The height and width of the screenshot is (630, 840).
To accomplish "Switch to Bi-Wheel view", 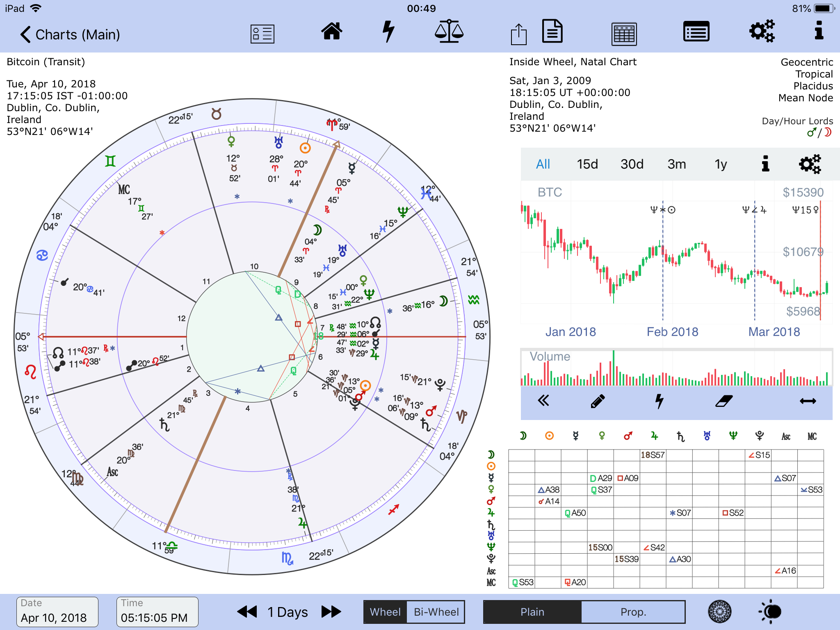I will (436, 612).
